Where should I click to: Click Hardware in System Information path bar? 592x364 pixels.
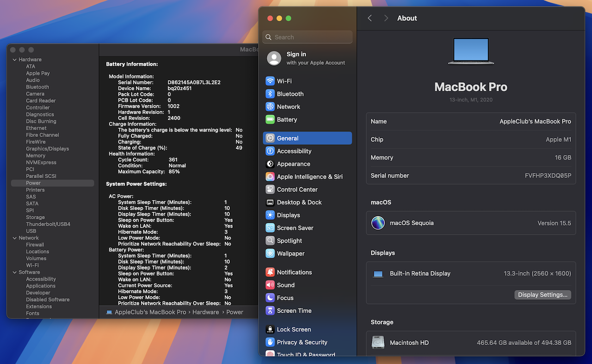pyautogui.click(x=206, y=312)
